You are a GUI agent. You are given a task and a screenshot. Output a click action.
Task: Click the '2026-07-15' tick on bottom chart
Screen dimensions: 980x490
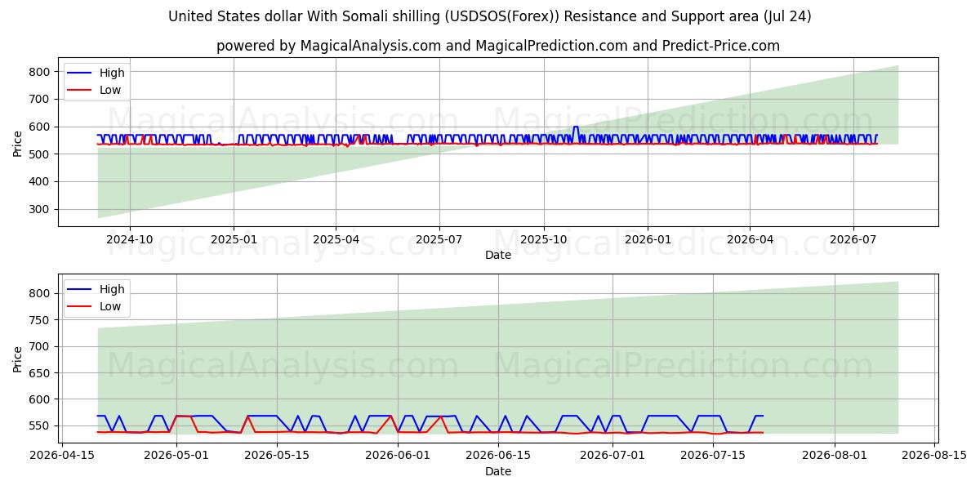[x=713, y=457]
